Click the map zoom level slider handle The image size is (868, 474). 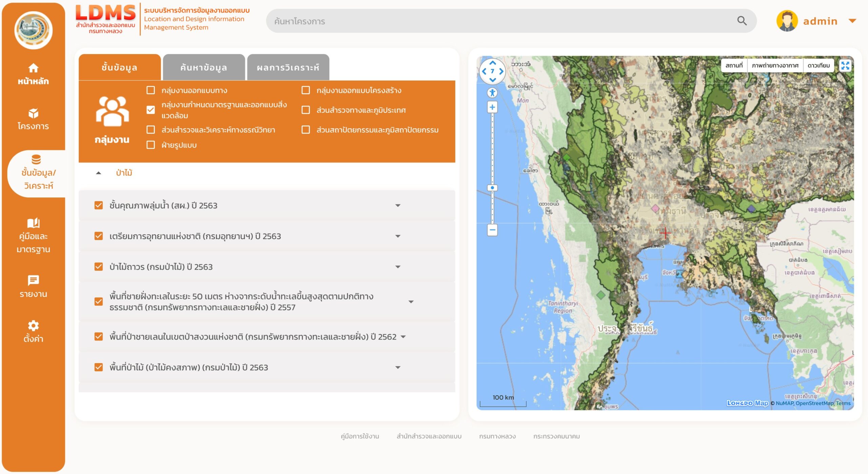pos(492,188)
